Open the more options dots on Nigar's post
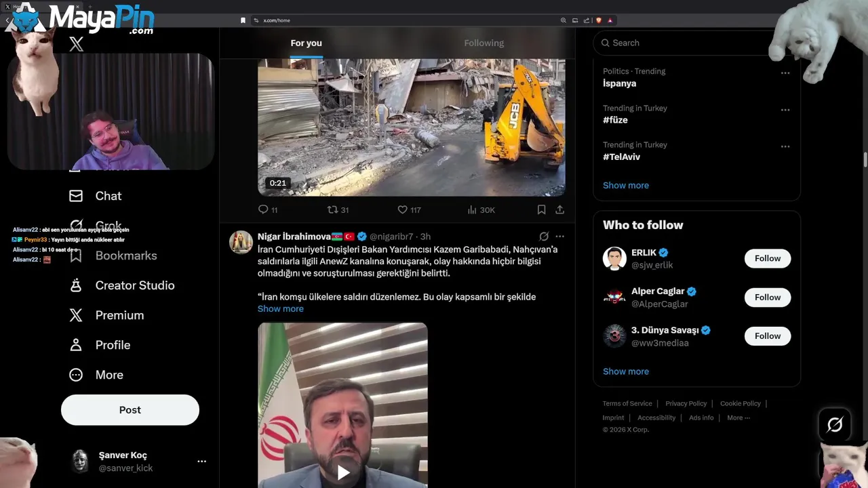Image resolution: width=868 pixels, height=488 pixels. pos(559,237)
